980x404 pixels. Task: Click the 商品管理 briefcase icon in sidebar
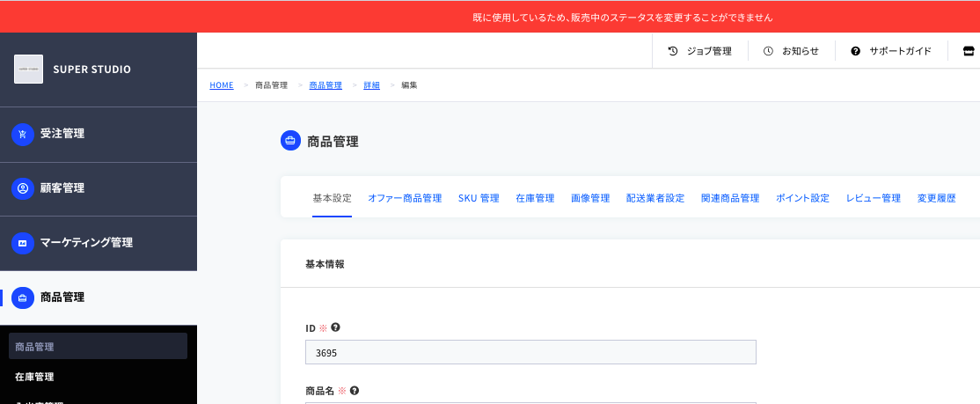pos(23,297)
